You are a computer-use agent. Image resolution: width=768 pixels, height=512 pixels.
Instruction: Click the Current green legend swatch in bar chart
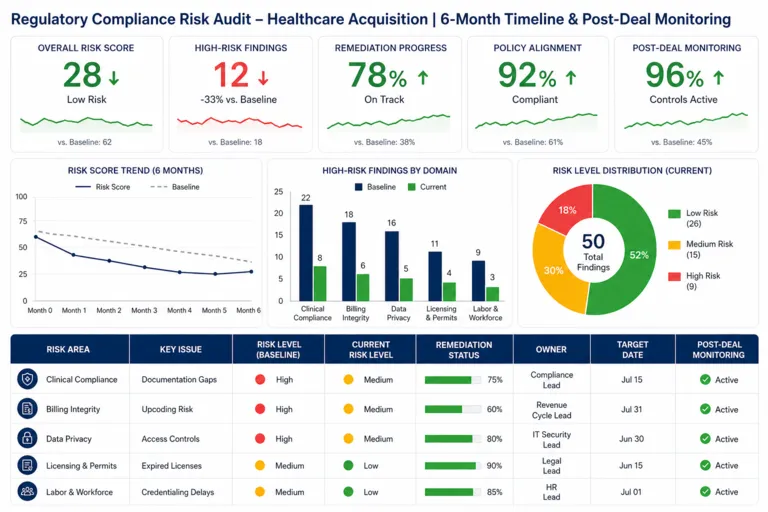click(412, 187)
